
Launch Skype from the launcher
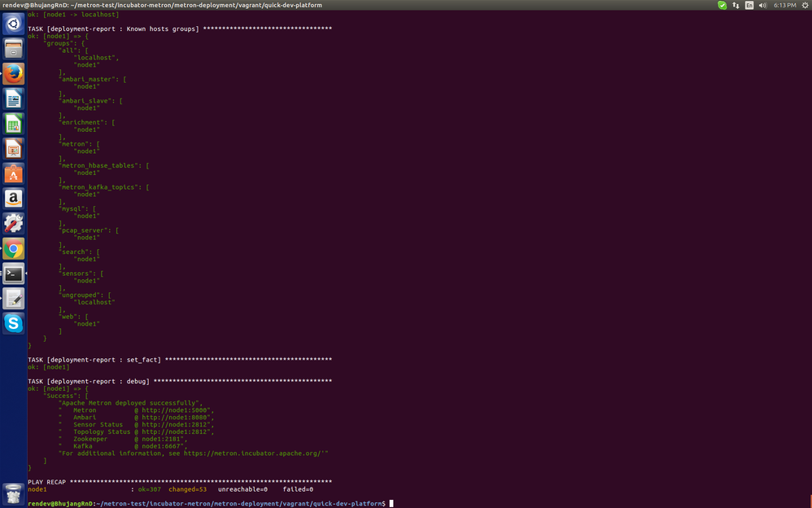coord(14,323)
